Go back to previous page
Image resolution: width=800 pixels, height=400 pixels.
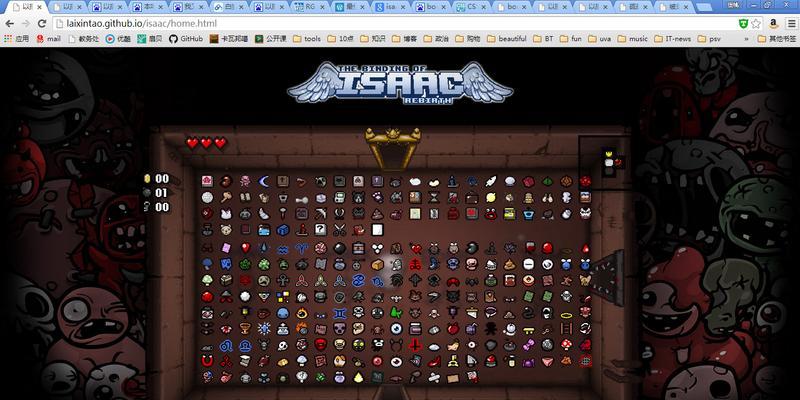10,23
